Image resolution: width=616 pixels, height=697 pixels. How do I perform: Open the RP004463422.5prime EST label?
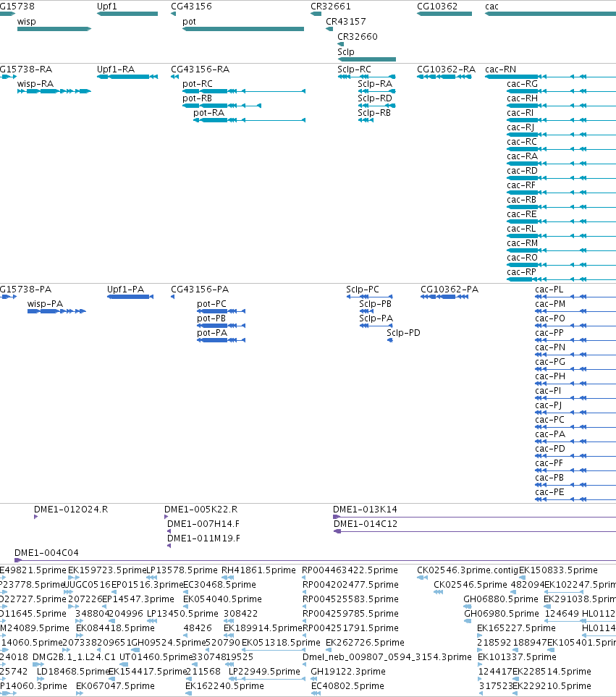click(350, 570)
